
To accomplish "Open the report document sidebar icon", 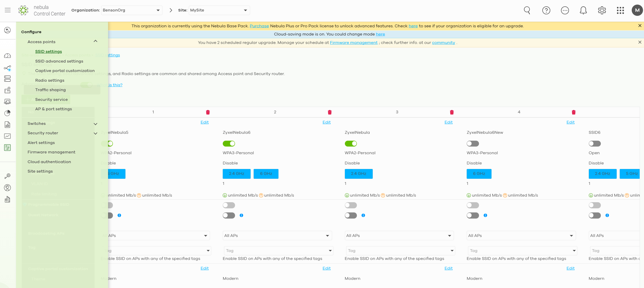I will coord(7,125).
